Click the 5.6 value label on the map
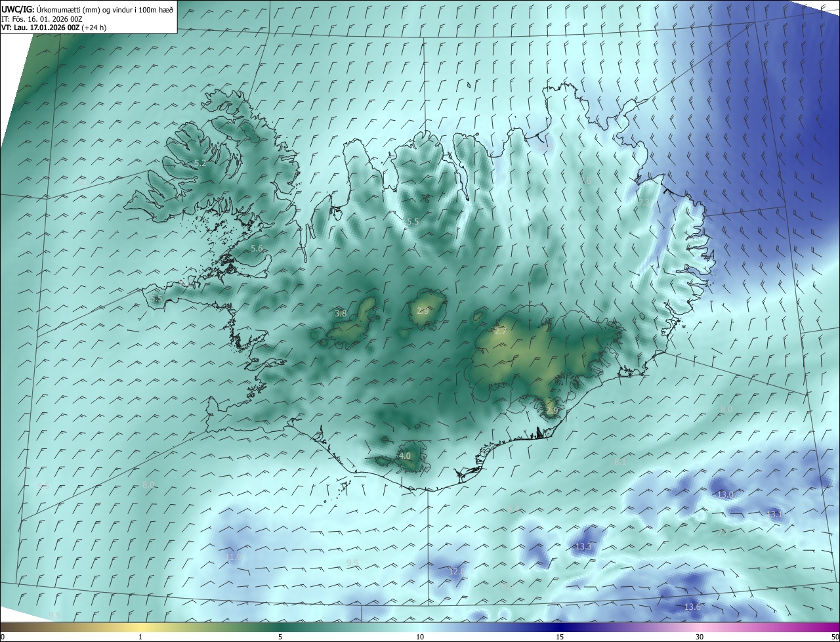The width and height of the screenshot is (840, 642). [257, 249]
